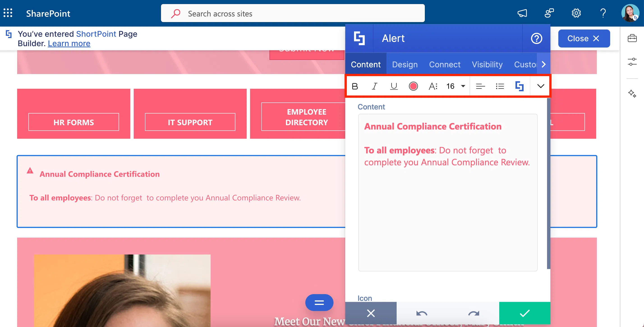Toggle italic formatting
644x327 pixels.
[x=374, y=86]
